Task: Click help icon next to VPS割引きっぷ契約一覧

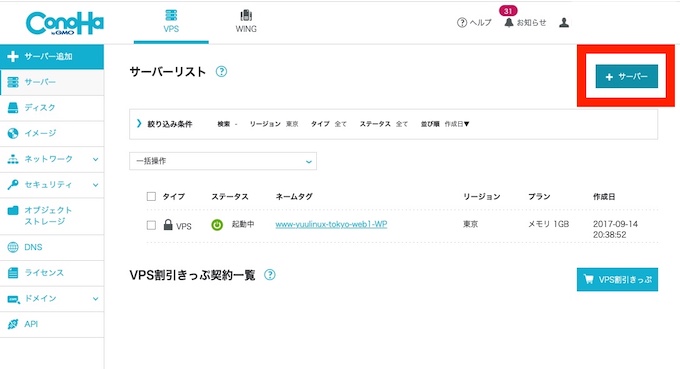Action: click(x=270, y=275)
